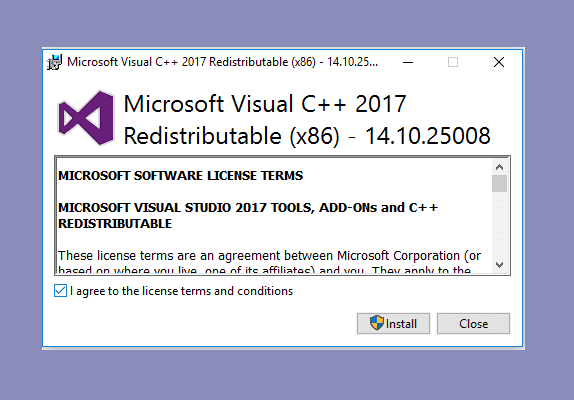The width and height of the screenshot is (574, 400).
Task: Click the purple Visual Studio logo
Action: tap(86, 118)
